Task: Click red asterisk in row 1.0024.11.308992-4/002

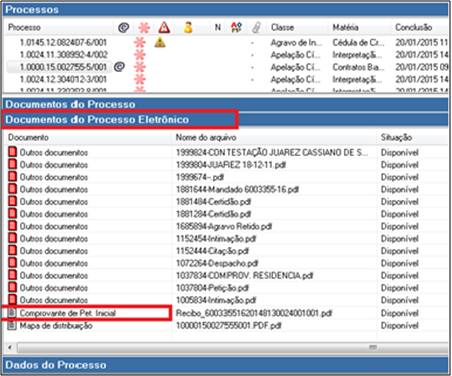Action: (x=140, y=55)
